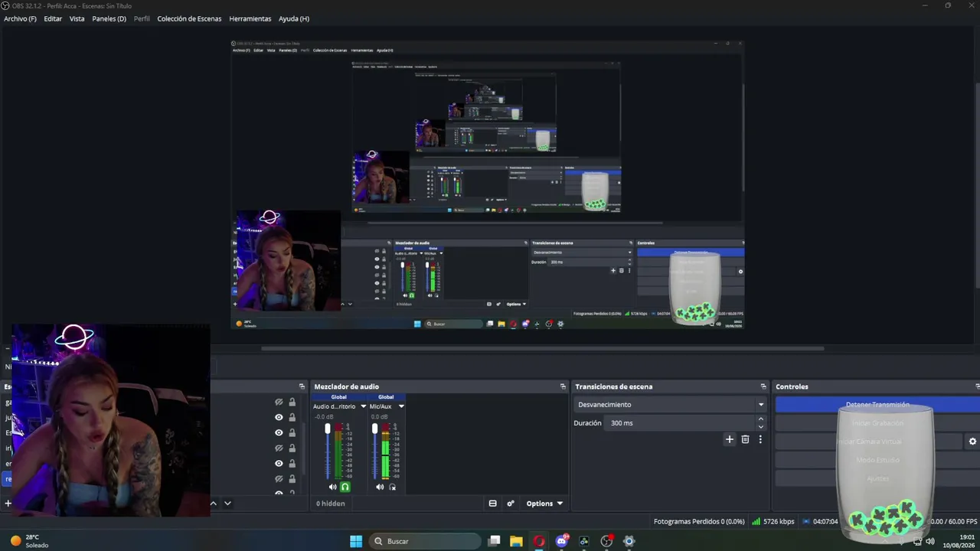
Task: Mute the Mic/Aux speaker icon
Action: (380, 487)
